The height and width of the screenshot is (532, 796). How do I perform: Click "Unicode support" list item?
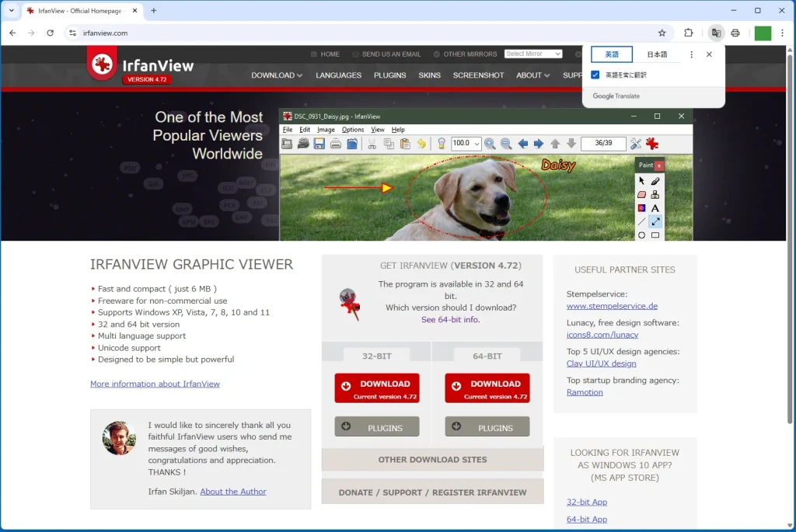coord(129,348)
